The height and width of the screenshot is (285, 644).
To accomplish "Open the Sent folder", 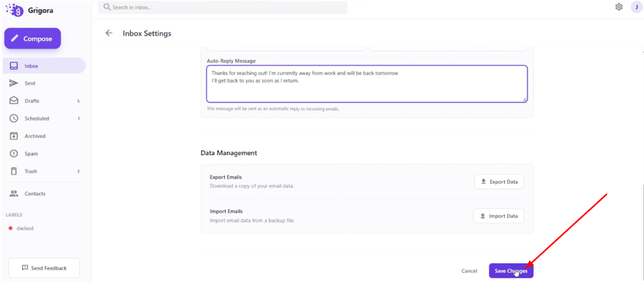I will [30, 83].
